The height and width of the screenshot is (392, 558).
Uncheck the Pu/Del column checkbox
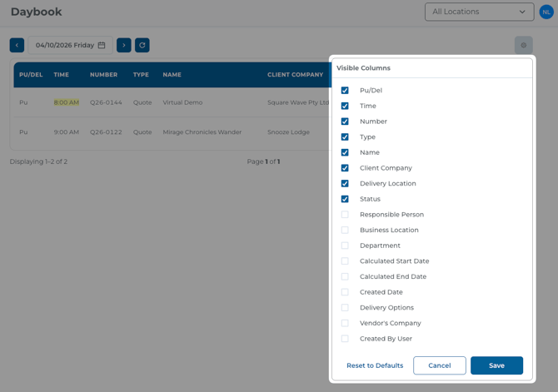[345, 91]
